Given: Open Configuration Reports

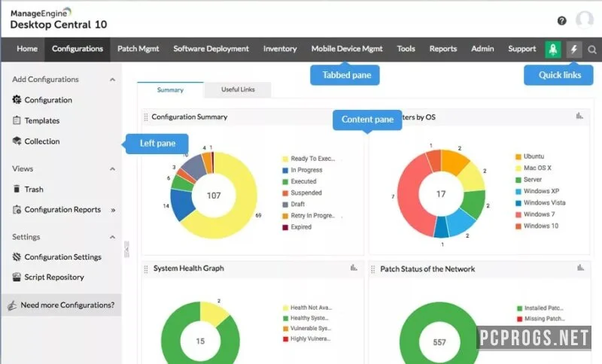Looking at the screenshot, I should pyautogui.click(x=62, y=209).
